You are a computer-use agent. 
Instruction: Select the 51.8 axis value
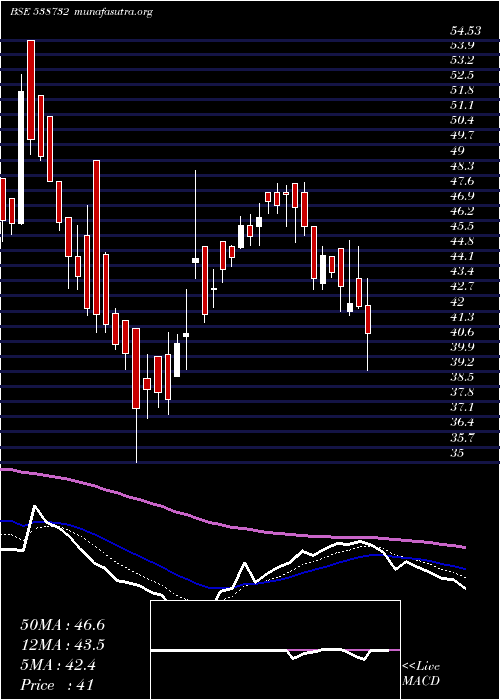[462, 91]
